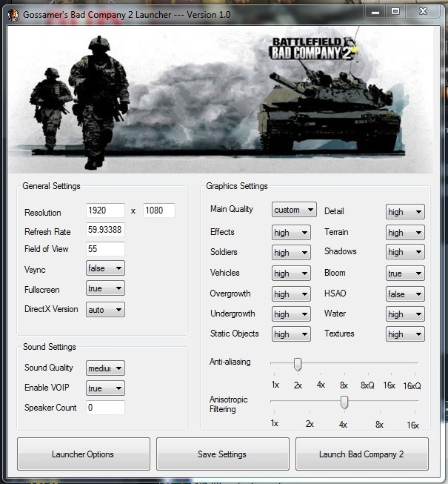Open the Static Objects quality dropdown
Image resolution: width=448 pixels, height=484 pixels.
(x=291, y=334)
